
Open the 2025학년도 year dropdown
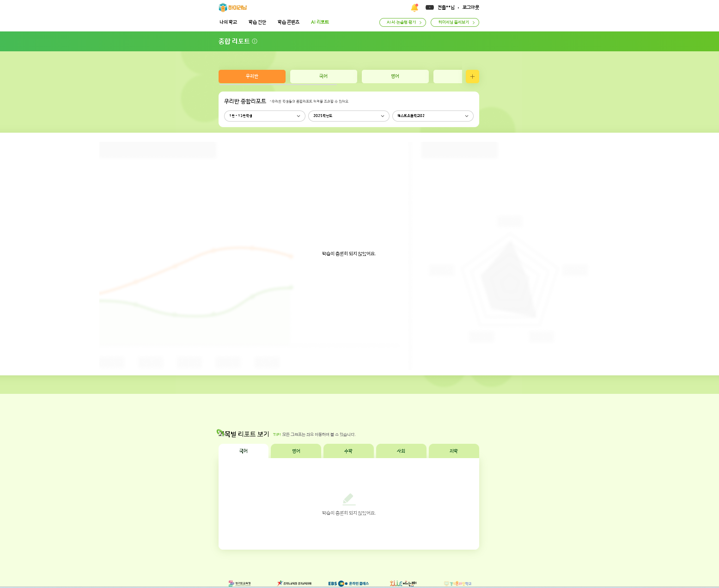click(348, 116)
